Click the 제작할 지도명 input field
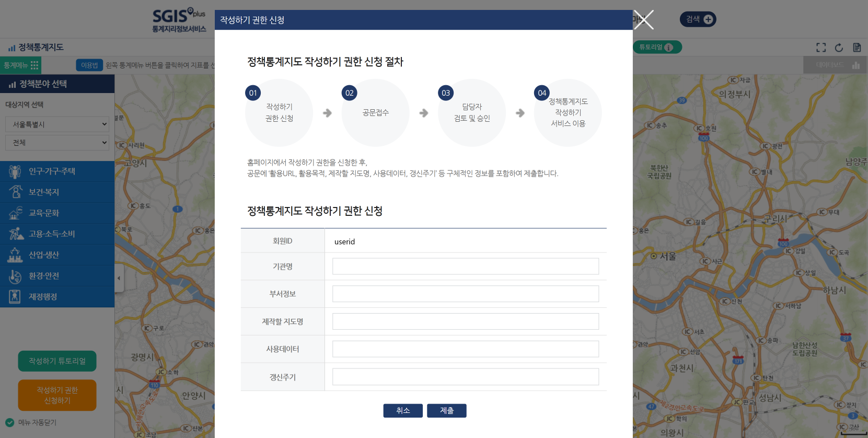The image size is (868, 438). pos(466,321)
